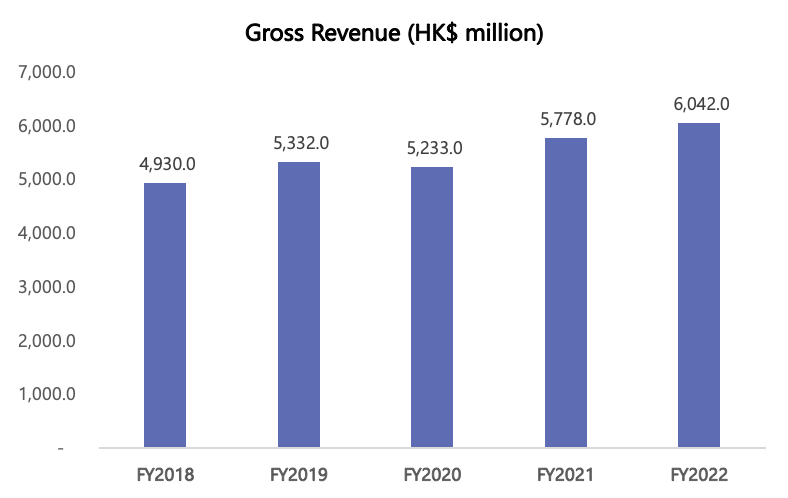This screenshot has height=498, width=788.
Task: Select the 7,000.0 y-axis value
Action: (x=47, y=72)
